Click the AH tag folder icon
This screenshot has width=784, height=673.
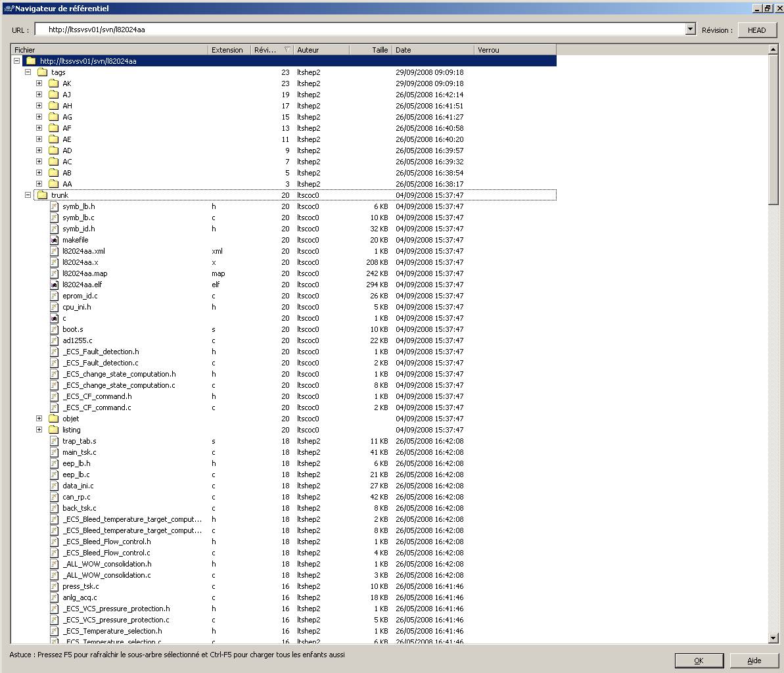pyautogui.click(x=53, y=106)
